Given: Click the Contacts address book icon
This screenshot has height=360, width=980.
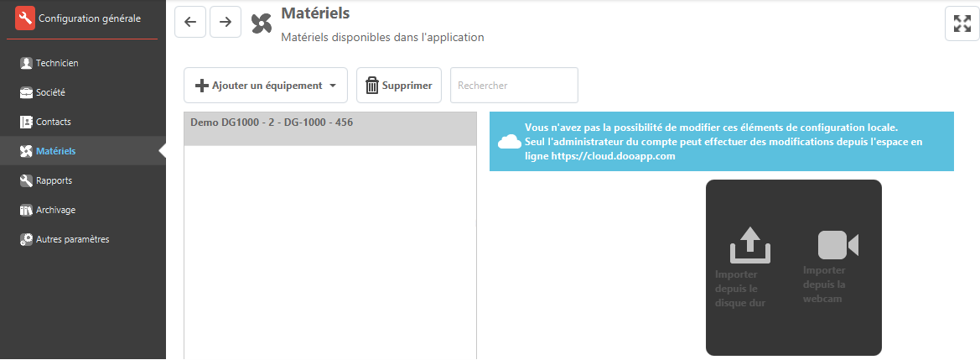Looking at the screenshot, I should (26, 122).
